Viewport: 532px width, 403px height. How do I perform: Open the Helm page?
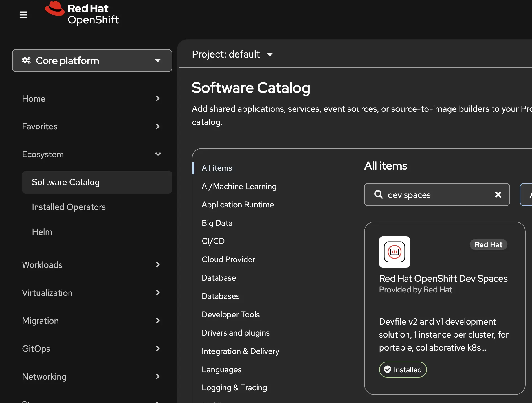tap(42, 232)
